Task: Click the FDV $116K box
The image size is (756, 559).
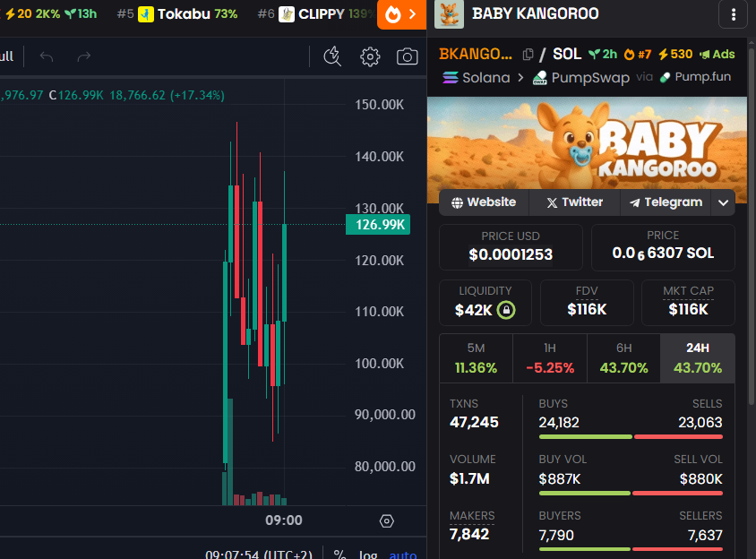Action: (x=587, y=303)
